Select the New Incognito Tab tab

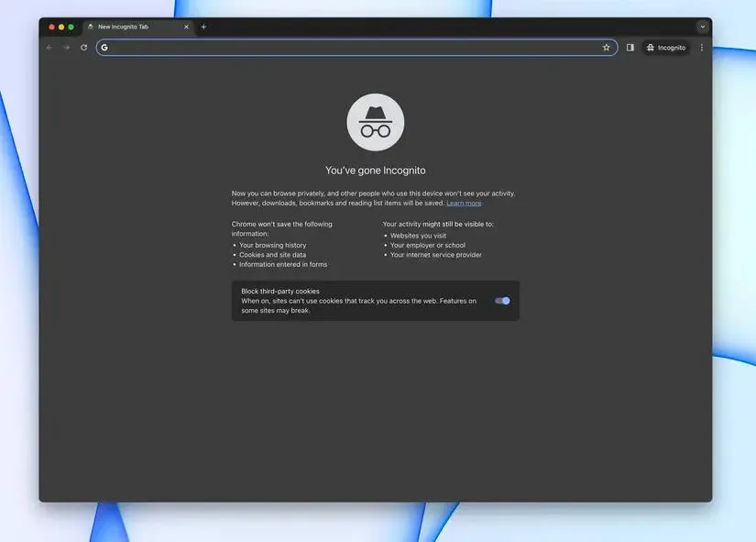pos(138,27)
